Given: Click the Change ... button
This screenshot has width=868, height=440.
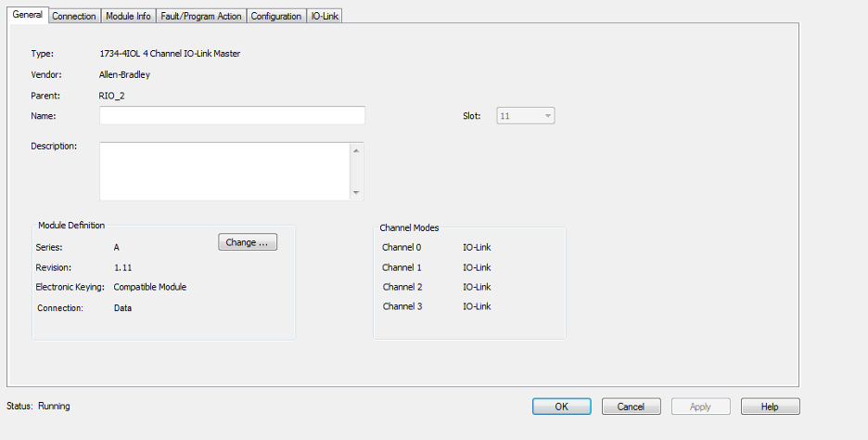Looking at the screenshot, I should pyautogui.click(x=248, y=242).
